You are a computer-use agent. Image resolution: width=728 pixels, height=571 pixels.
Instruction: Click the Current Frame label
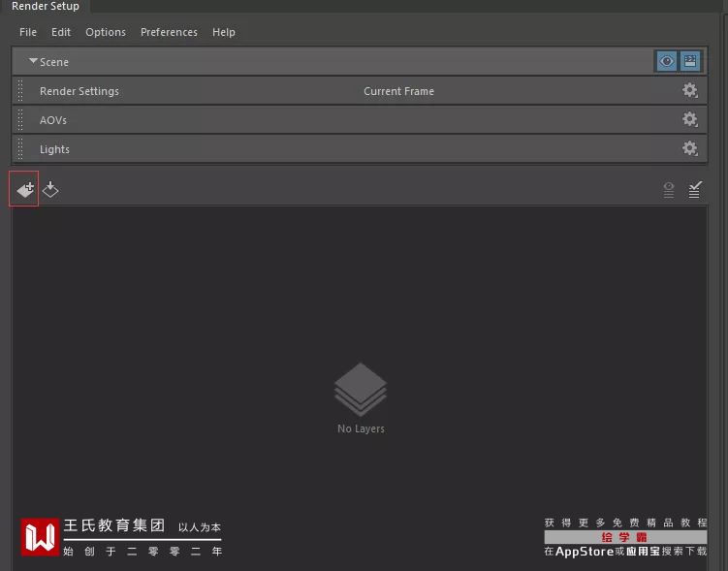[398, 91]
